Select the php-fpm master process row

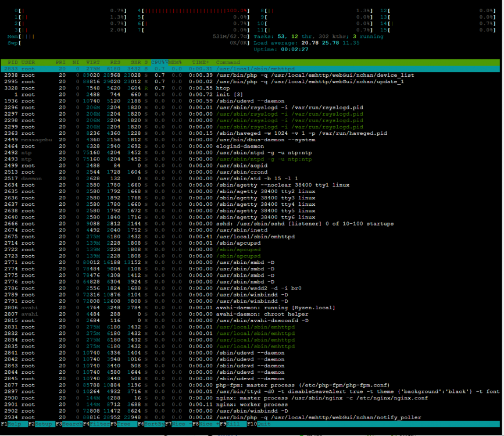pos(250,385)
